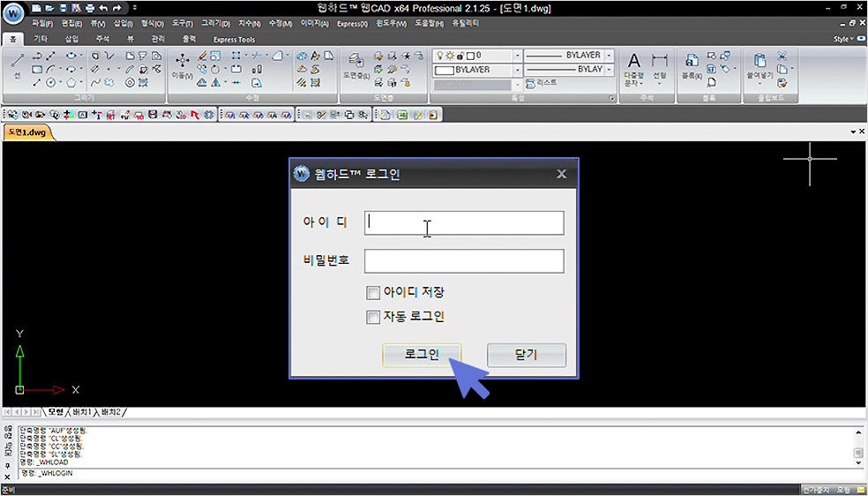Click the 리스트 button in properties panel
868x496 pixels.
[x=541, y=82]
